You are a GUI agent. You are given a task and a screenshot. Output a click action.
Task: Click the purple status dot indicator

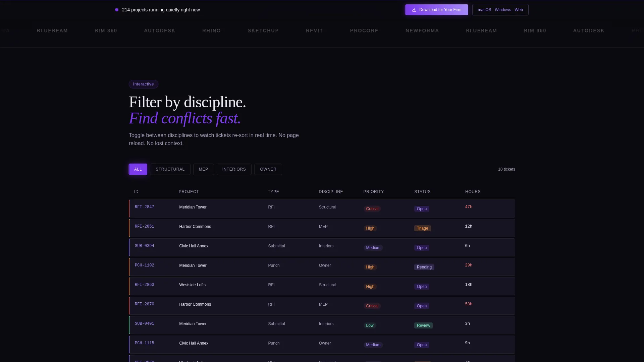pos(117,10)
